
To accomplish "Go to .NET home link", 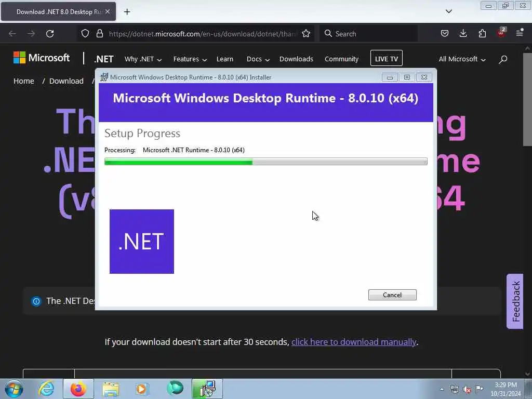I will 104,59.
